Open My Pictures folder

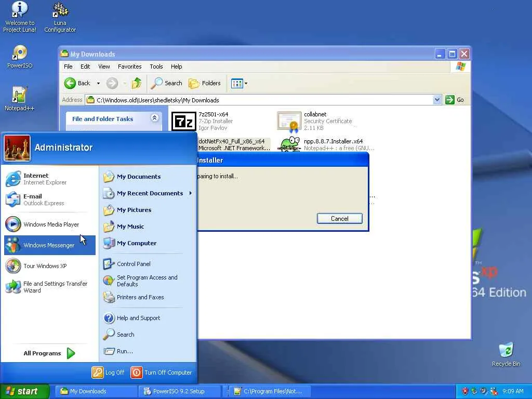coord(148,210)
